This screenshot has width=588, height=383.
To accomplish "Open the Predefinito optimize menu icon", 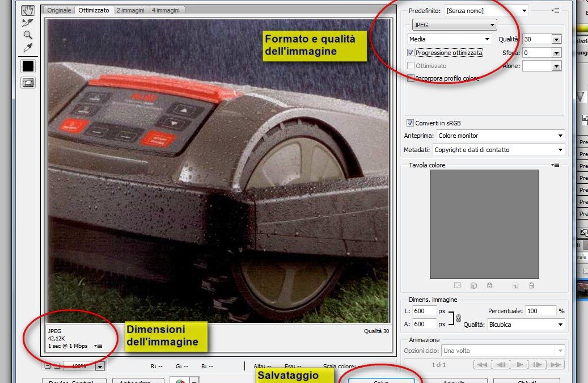I will pos(555,11).
